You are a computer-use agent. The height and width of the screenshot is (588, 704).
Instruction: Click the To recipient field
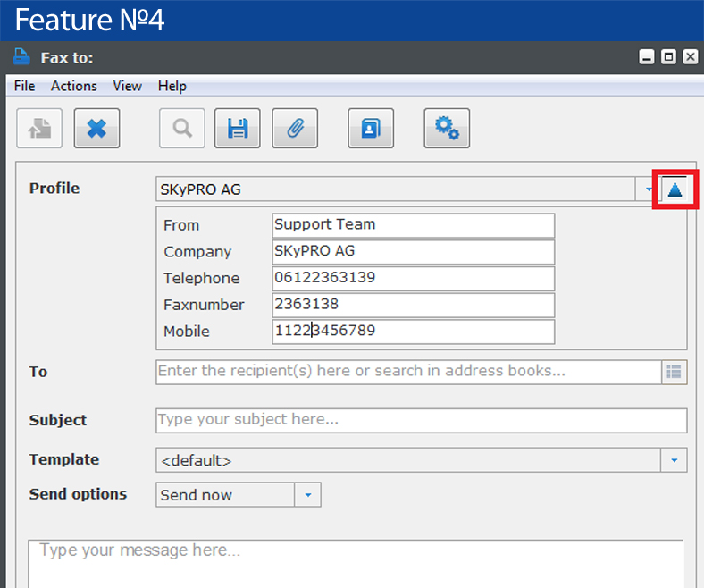tap(408, 372)
